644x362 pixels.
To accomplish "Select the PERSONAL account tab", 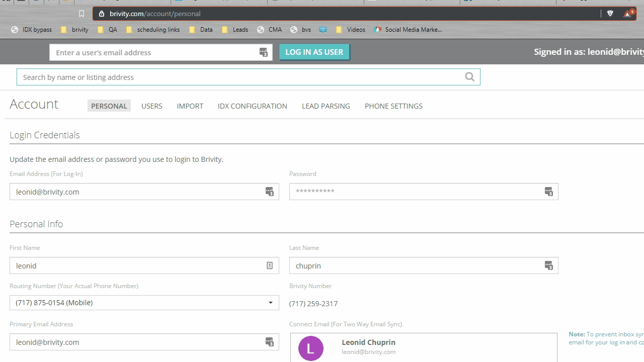I will pyautogui.click(x=109, y=106).
